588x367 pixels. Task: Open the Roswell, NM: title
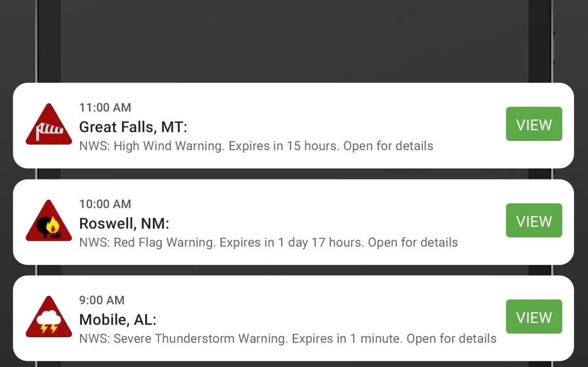tap(124, 223)
